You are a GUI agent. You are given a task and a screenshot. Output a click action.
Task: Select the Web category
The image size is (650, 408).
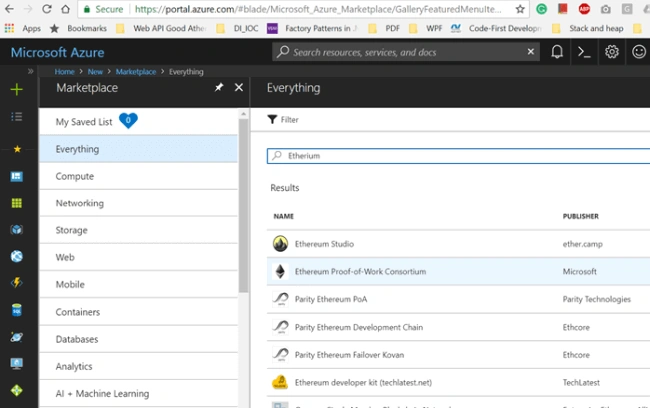click(139, 257)
